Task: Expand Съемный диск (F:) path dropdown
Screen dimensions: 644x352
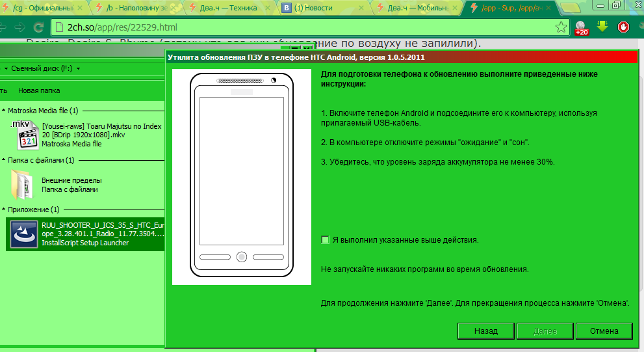Action: [78, 69]
